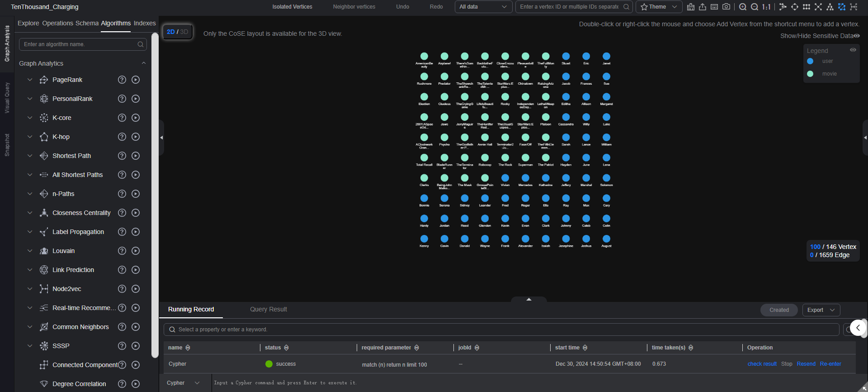Image resolution: width=868 pixels, height=392 pixels.
Task: Collapse the Graph Analytics section
Action: click(x=144, y=63)
